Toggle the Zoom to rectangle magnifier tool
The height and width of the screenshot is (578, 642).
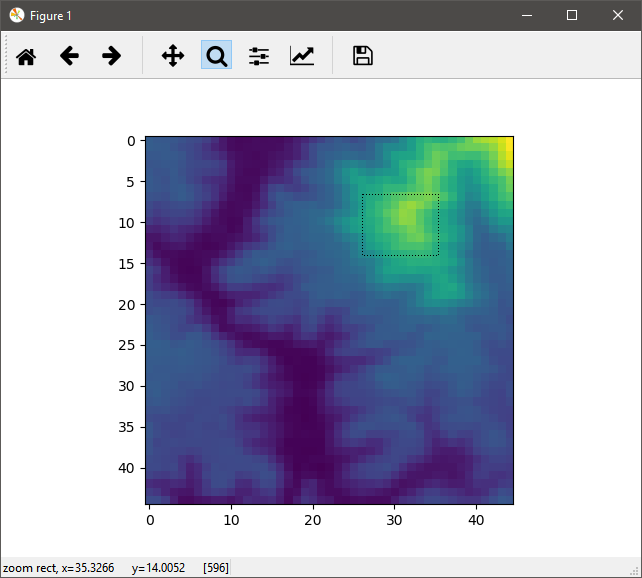tap(216, 55)
